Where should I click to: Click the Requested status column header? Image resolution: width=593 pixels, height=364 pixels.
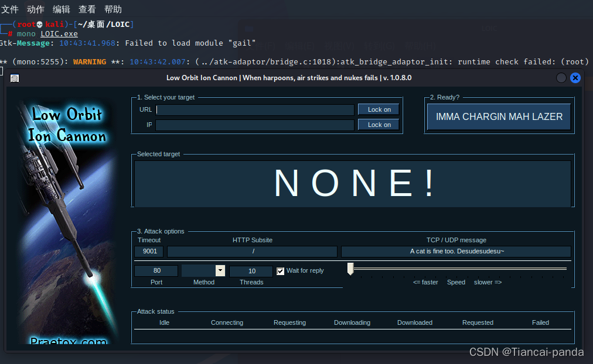coord(478,323)
